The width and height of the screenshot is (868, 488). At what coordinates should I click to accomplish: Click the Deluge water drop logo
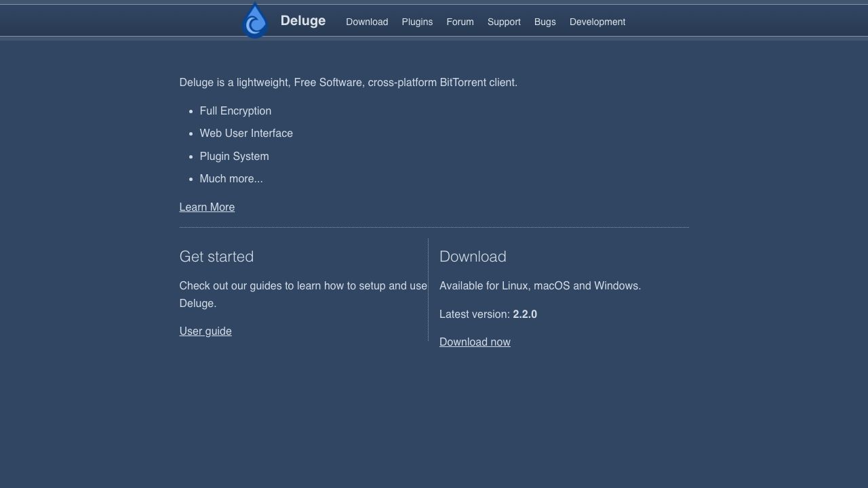pos(255,20)
